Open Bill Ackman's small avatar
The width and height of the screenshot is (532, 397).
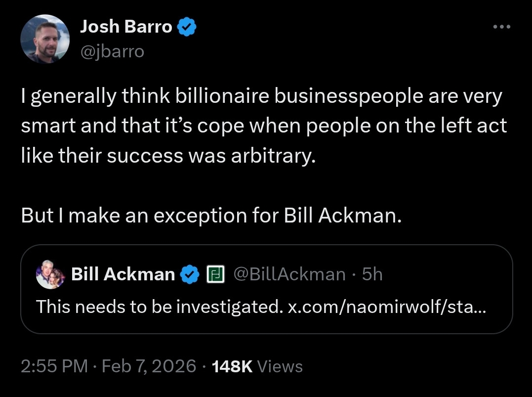point(51,274)
